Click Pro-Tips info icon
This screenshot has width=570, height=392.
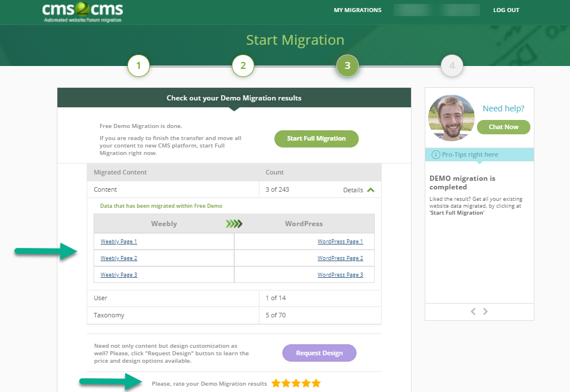click(436, 154)
